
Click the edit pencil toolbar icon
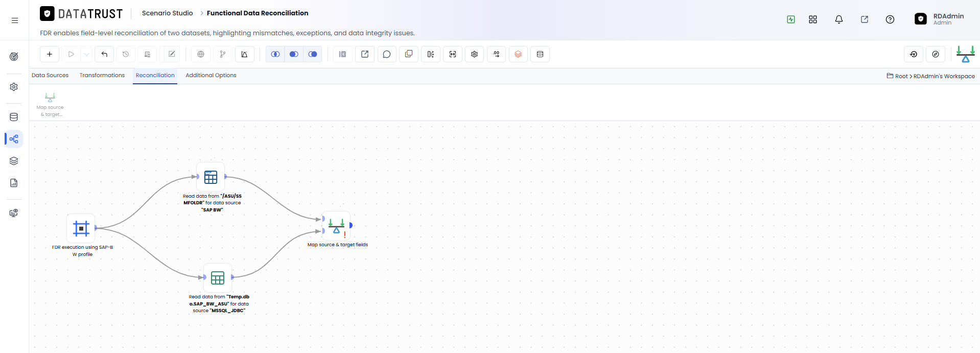click(x=172, y=54)
